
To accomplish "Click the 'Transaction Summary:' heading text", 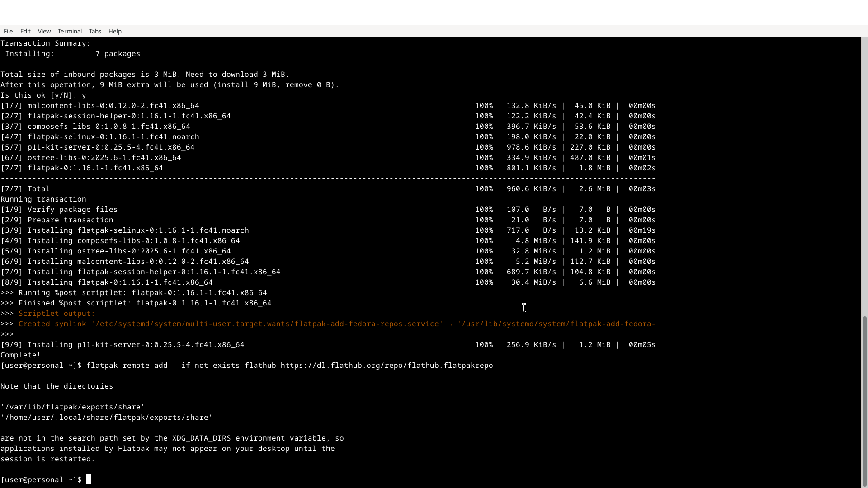I will (x=45, y=43).
